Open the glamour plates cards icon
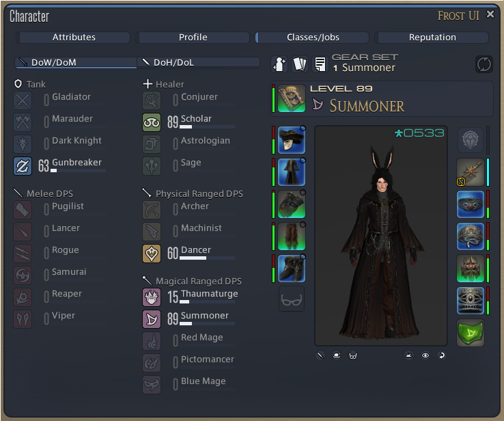The image size is (504, 421). [300, 64]
